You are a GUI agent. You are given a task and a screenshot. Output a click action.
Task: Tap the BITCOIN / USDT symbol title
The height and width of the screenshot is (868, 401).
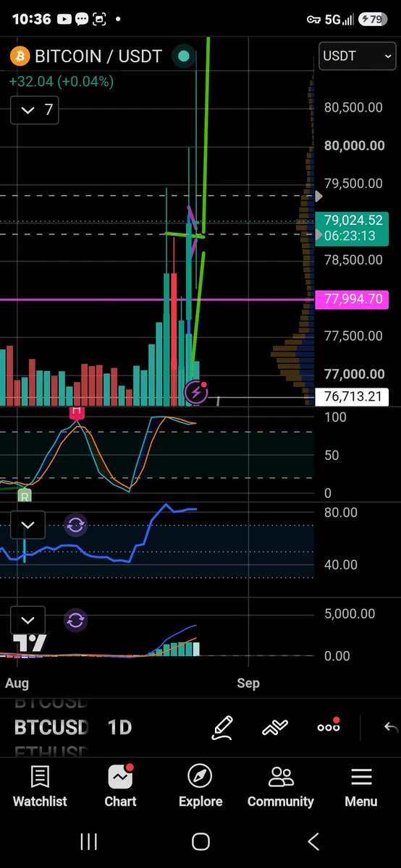pos(98,56)
